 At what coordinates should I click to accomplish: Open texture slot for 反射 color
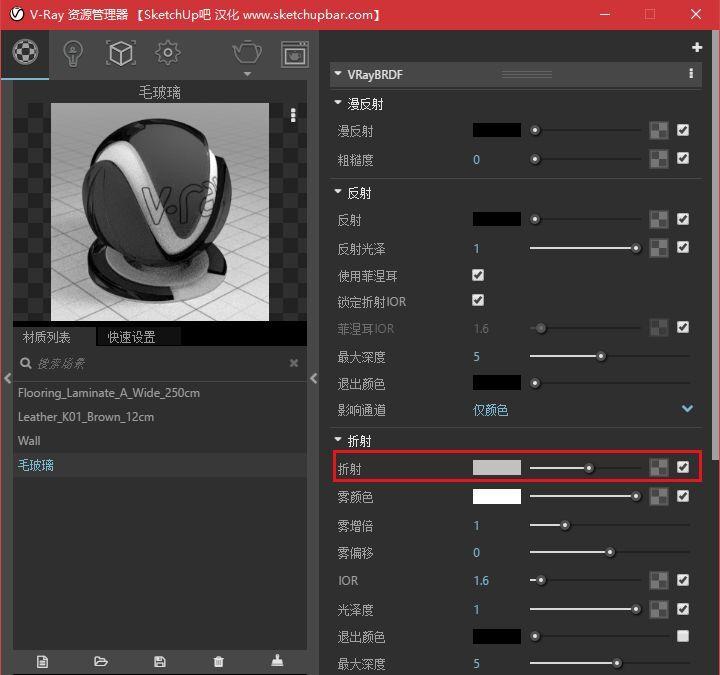pyautogui.click(x=659, y=219)
